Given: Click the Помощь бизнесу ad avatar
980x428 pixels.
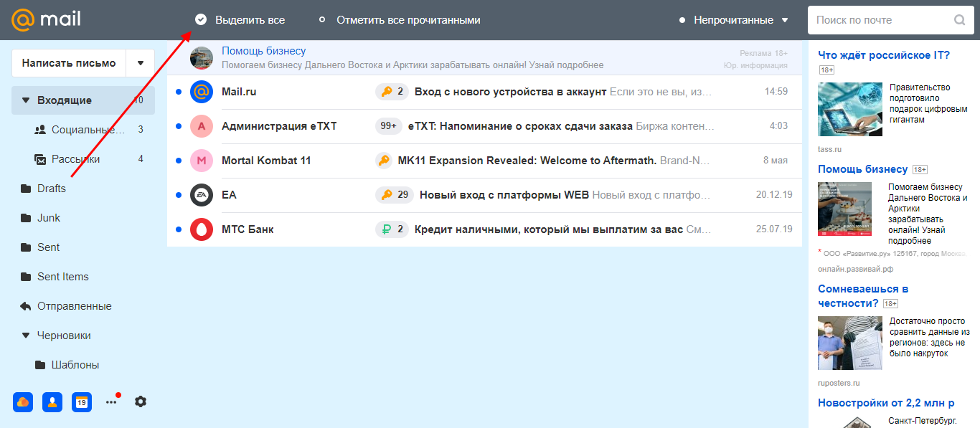Looking at the screenshot, I should (202, 58).
